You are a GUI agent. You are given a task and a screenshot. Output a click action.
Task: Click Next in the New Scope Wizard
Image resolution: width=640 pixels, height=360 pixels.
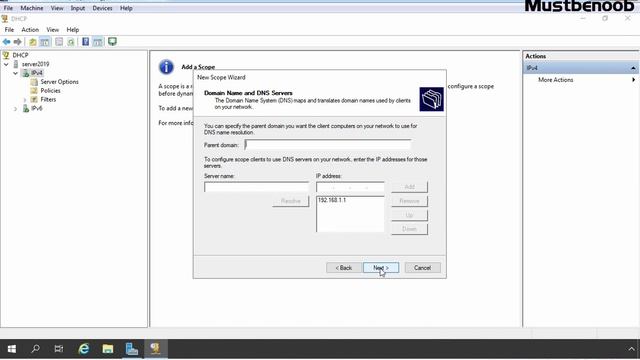pyautogui.click(x=381, y=268)
